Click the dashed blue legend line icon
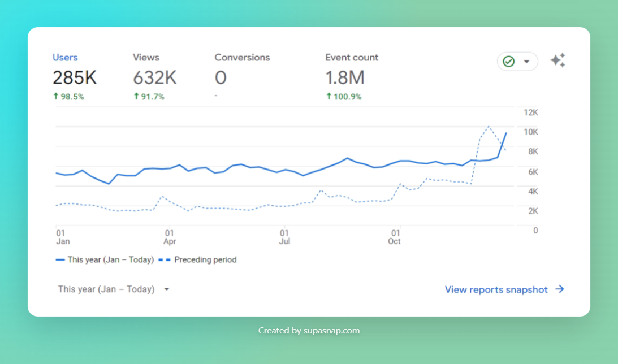The width and height of the screenshot is (618, 364). coord(164,259)
